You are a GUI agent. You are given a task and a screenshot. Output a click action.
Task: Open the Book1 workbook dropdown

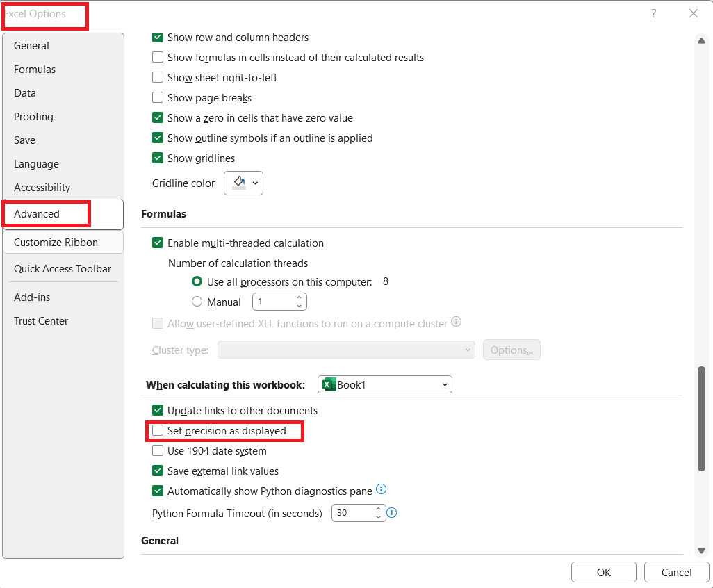point(385,385)
